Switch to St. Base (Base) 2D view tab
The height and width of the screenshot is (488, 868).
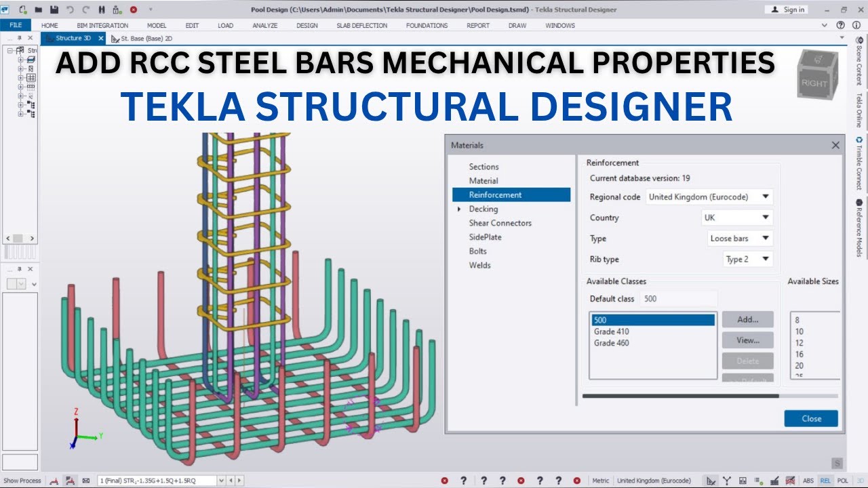pyautogui.click(x=142, y=39)
